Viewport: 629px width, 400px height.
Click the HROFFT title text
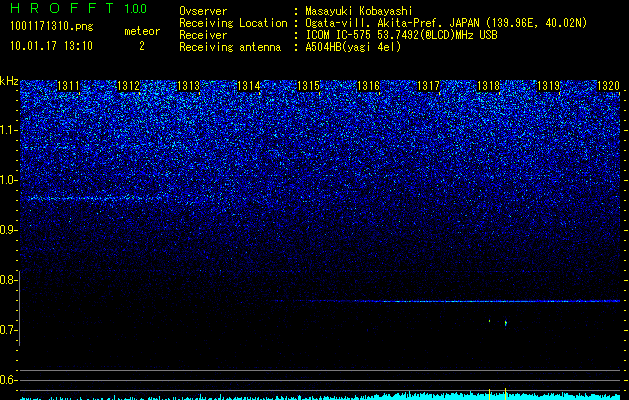point(62,8)
